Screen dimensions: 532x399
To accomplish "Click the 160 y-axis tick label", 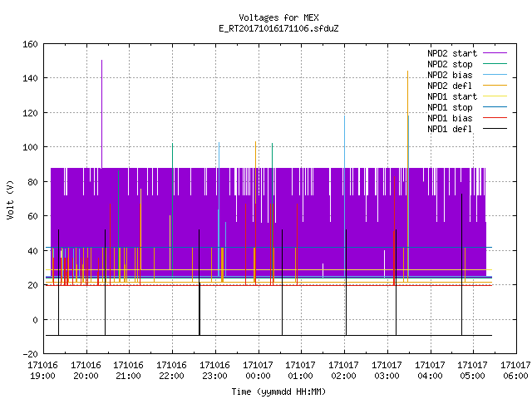I will [30, 44].
